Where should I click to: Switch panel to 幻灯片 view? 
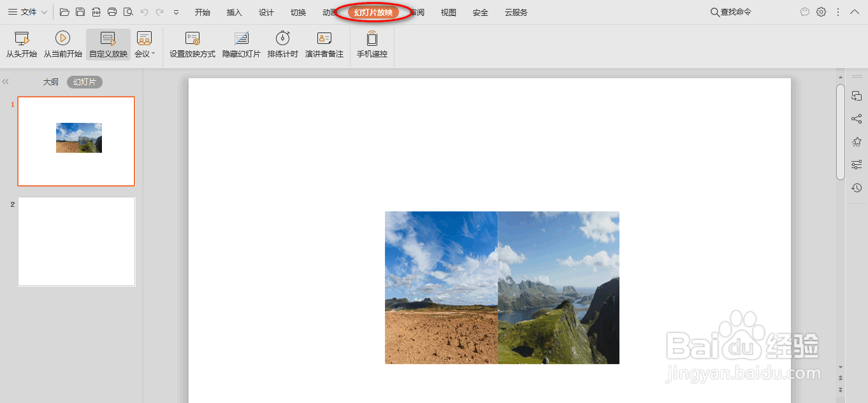pyautogui.click(x=85, y=82)
